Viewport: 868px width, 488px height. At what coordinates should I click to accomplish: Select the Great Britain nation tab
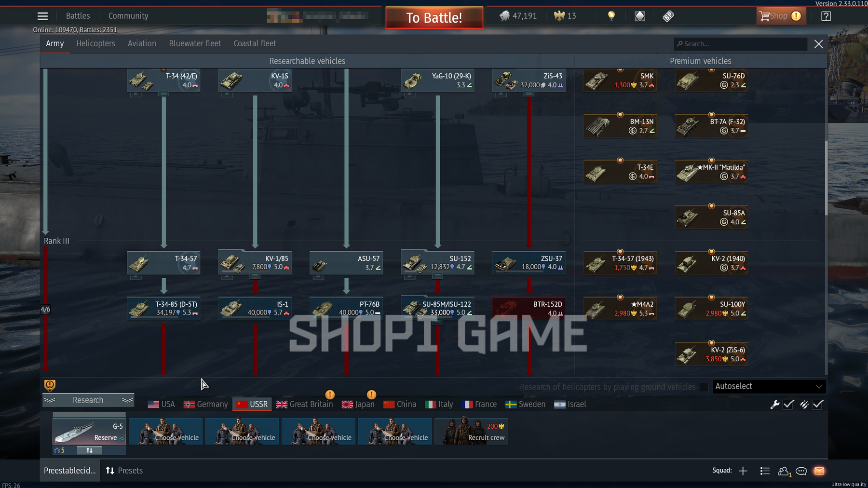[305, 405]
